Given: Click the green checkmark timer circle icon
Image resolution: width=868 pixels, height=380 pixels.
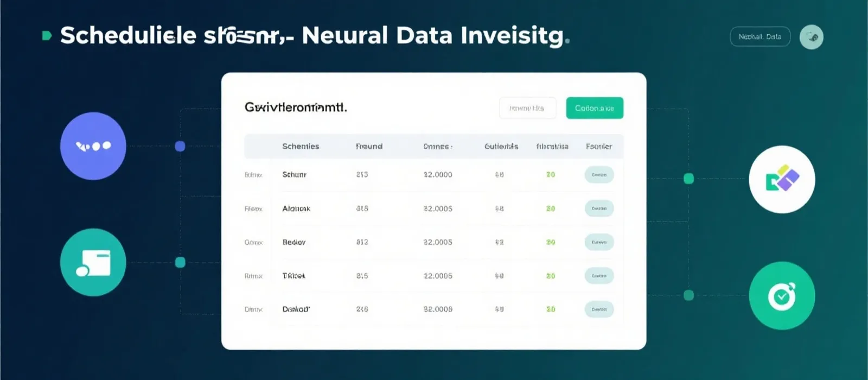Looking at the screenshot, I should pos(782,296).
